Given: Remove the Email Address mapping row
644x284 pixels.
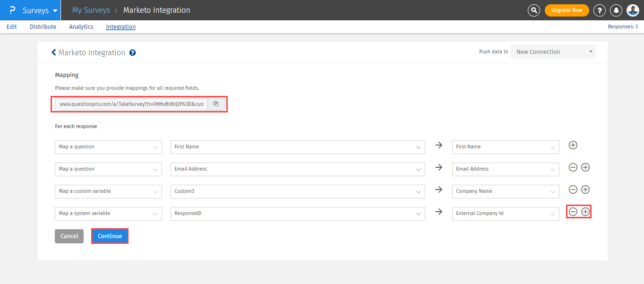Looking at the screenshot, I should pos(573,167).
